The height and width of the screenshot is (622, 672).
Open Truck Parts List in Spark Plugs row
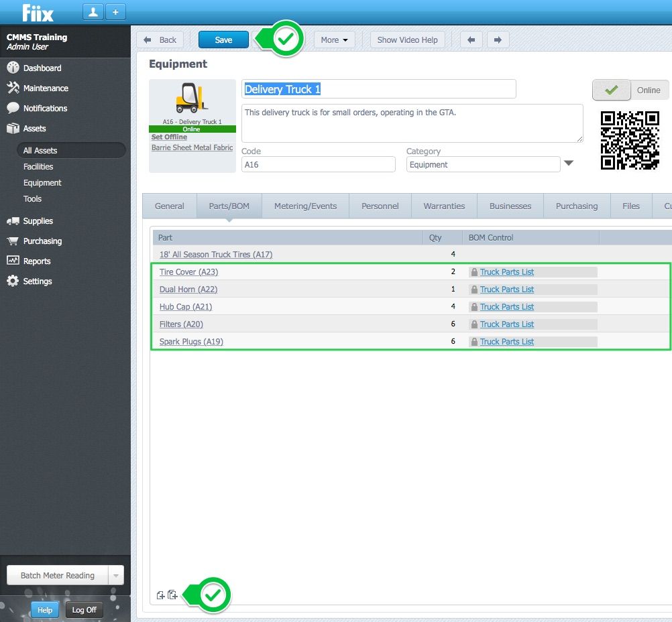506,342
